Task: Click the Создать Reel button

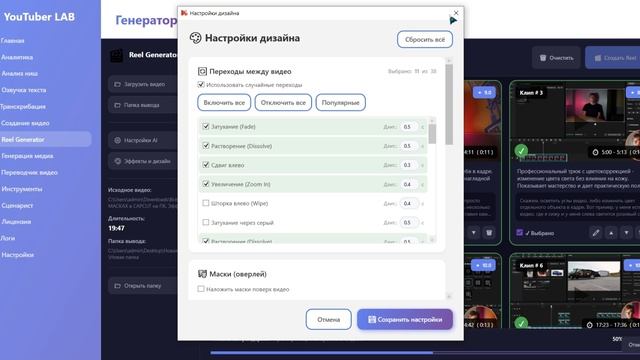Action: click(x=613, y=58)
